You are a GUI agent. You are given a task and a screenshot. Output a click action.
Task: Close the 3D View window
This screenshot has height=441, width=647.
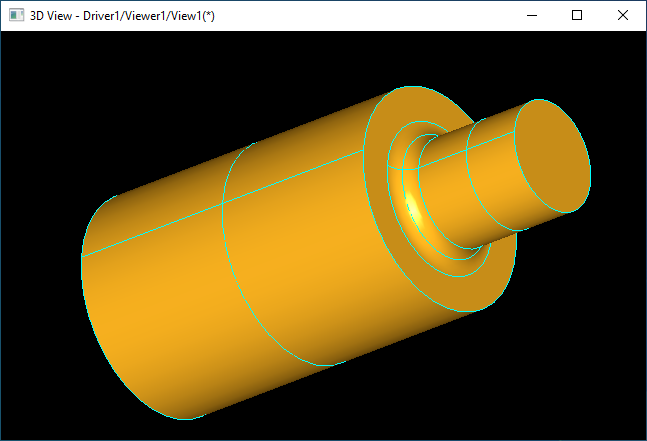click(623, 15)
